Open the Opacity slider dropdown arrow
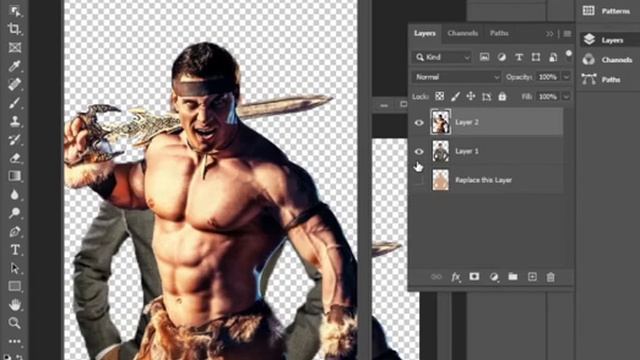The width and height of the screenshot is (640, 360). point(566,77)
